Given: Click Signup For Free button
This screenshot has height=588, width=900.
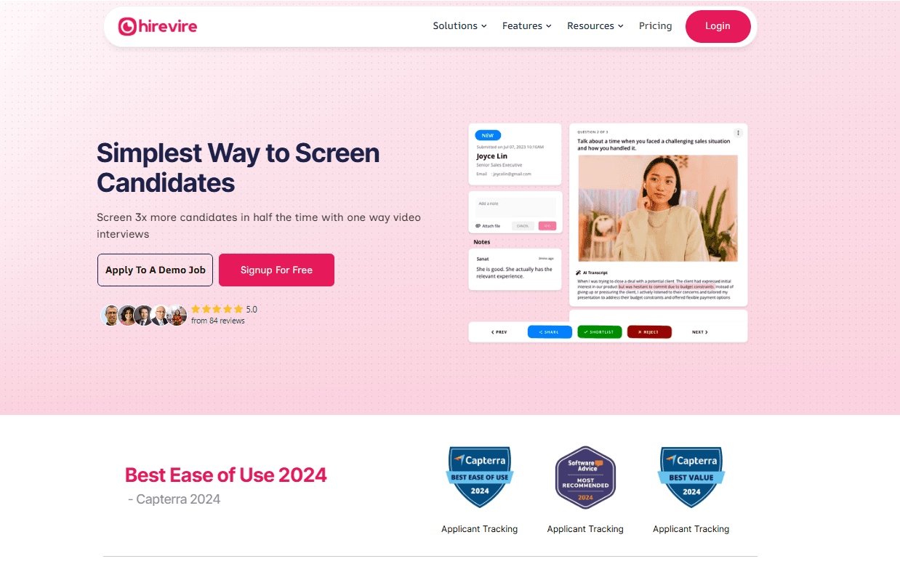Looking at the screenshot, I should point(276,270).
